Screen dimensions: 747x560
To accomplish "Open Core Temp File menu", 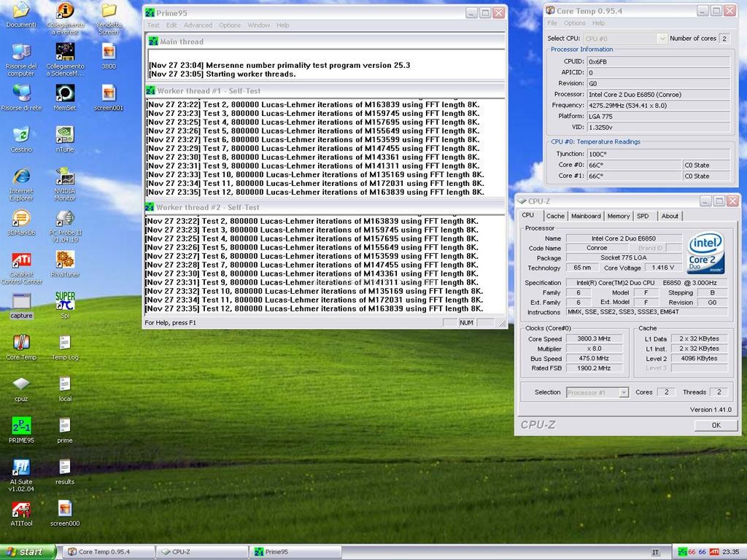I will tap(552, 23).
